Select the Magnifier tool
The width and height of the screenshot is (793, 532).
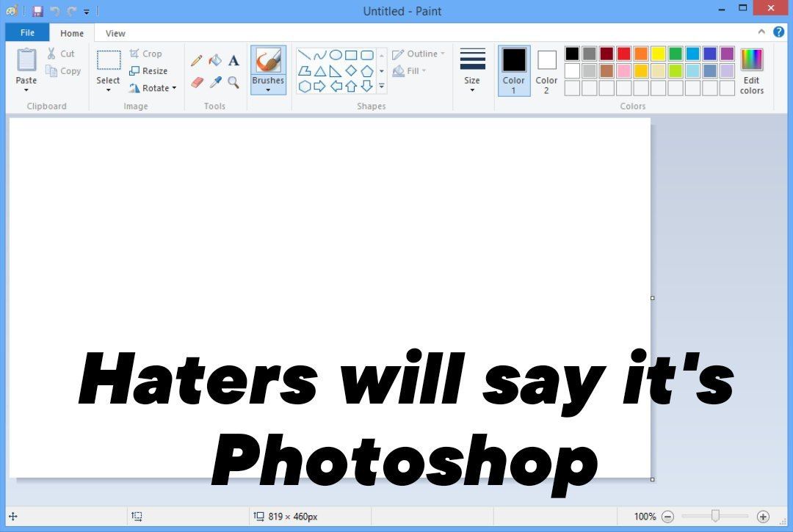233,82
